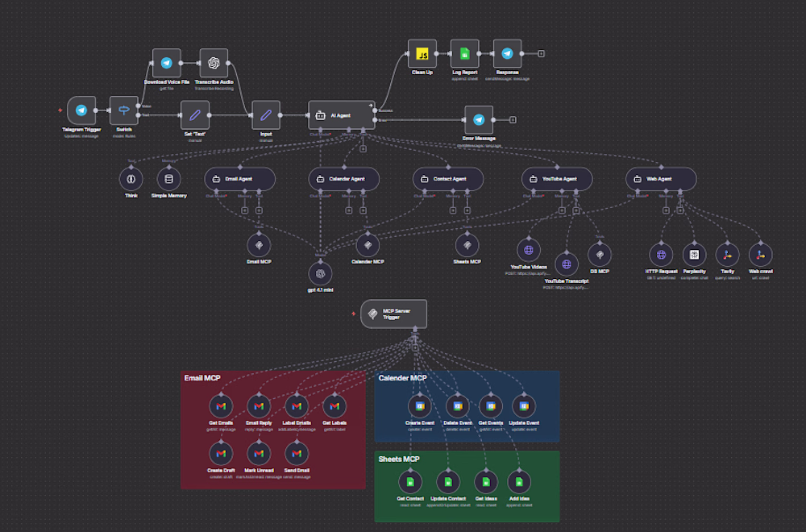
Task: Open the Get Emails Gmail node
Action: click(221, 406)
